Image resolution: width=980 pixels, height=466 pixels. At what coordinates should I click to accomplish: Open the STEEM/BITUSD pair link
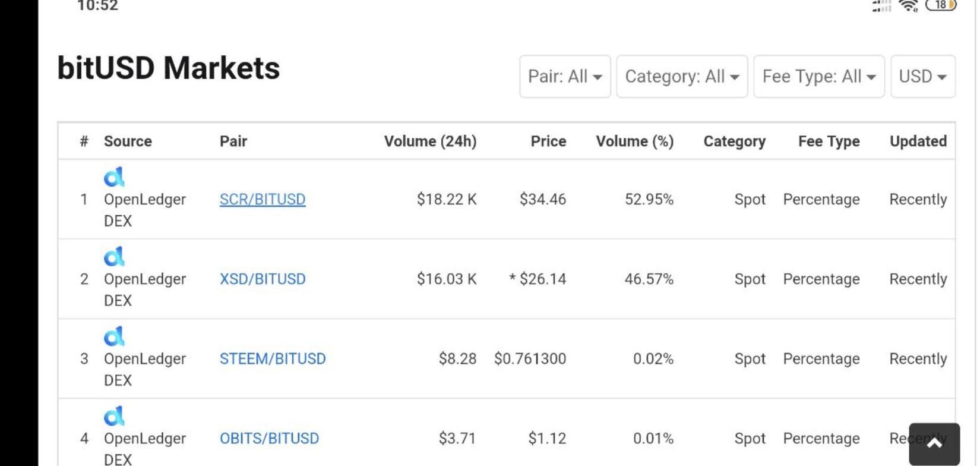[x=273, y=358]
